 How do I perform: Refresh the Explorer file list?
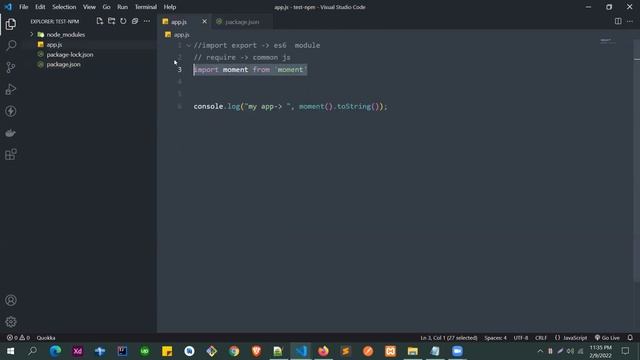(x=123, y=21)
